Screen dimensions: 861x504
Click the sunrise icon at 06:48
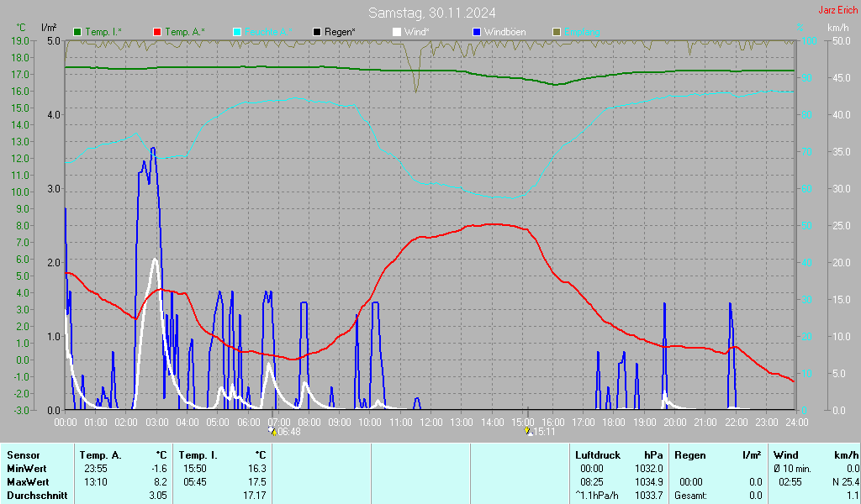pos(272,431)
